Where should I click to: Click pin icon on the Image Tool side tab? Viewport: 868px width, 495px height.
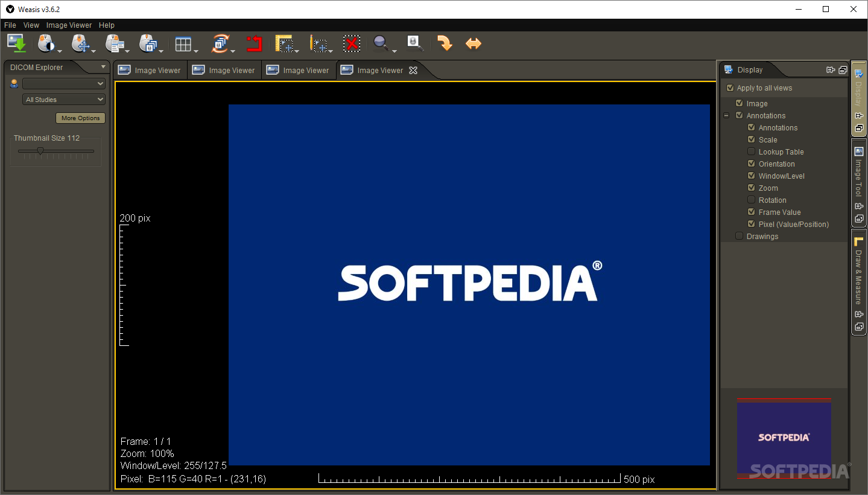tap(859, 206)
